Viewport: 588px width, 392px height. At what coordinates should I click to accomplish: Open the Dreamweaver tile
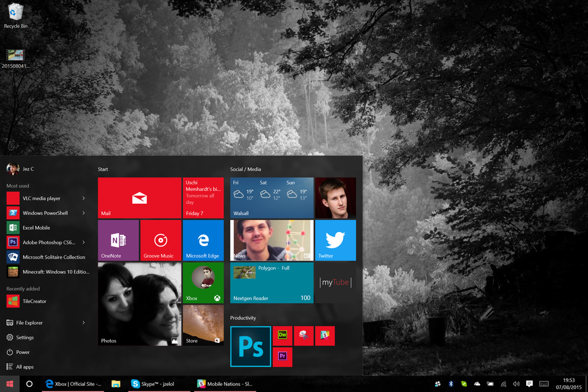[x=282, y=336]
